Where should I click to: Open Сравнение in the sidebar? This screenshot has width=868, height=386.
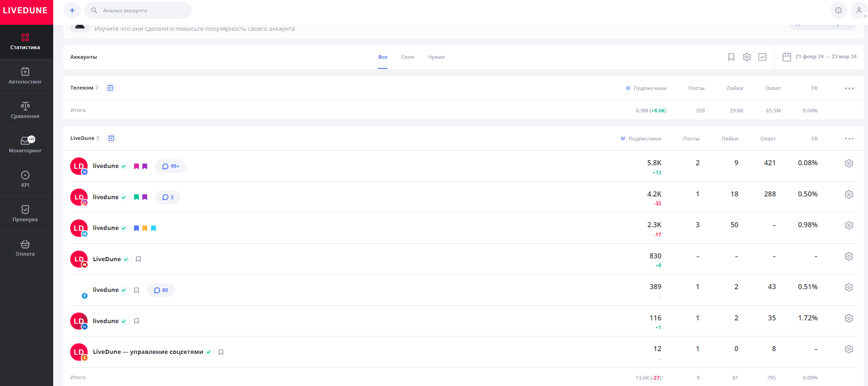25,110
